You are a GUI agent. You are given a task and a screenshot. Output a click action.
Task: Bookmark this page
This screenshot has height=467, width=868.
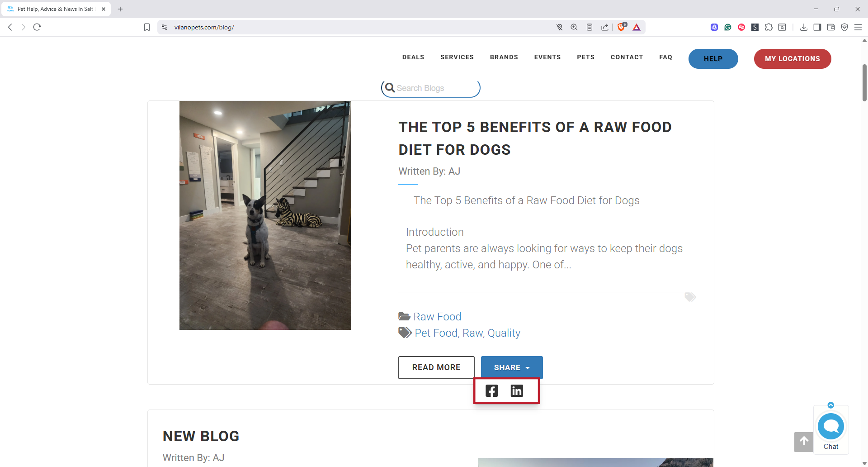[147, 27]
